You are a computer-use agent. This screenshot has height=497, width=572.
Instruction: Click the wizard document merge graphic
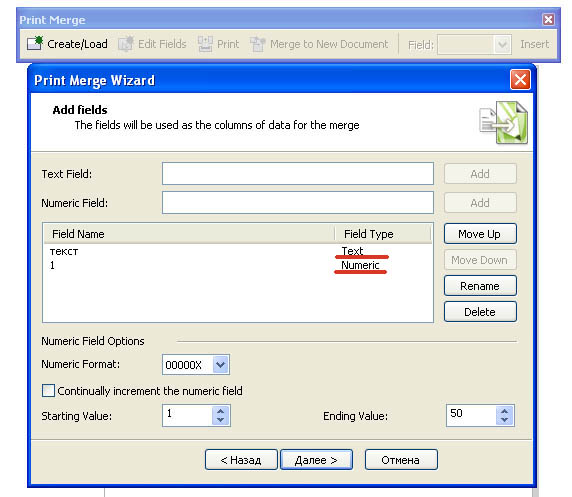point(504,123)
